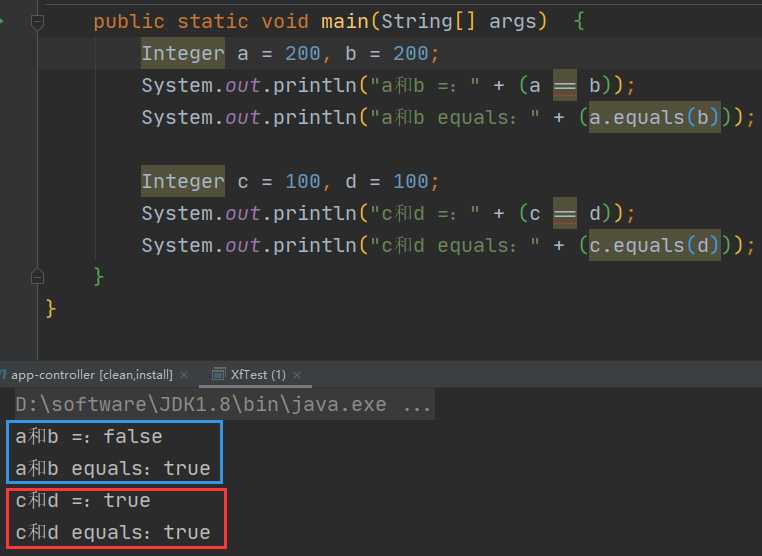Click the main method name in declaration
The image size is (762, 556).
tap(343, 21)
